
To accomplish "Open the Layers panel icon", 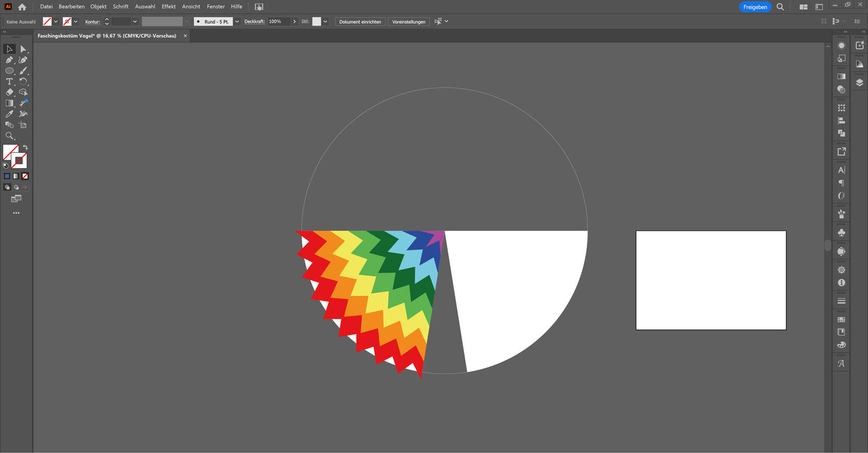I will pos(859,83).
